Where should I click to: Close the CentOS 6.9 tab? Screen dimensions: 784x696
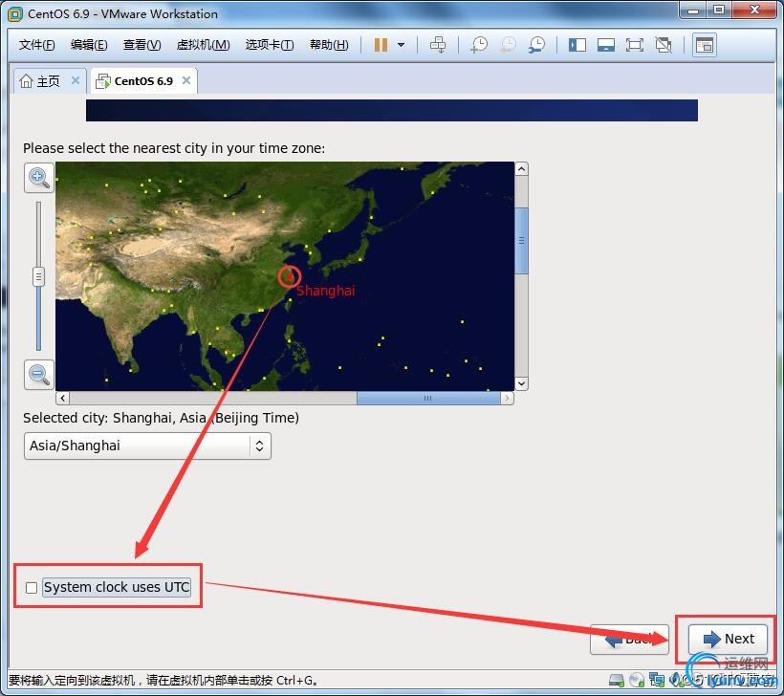coord(186,80)
